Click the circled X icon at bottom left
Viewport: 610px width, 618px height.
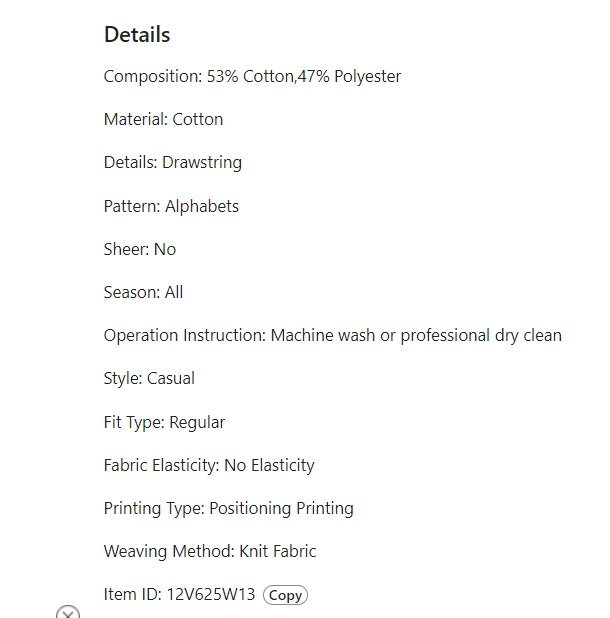pos(68,613)
